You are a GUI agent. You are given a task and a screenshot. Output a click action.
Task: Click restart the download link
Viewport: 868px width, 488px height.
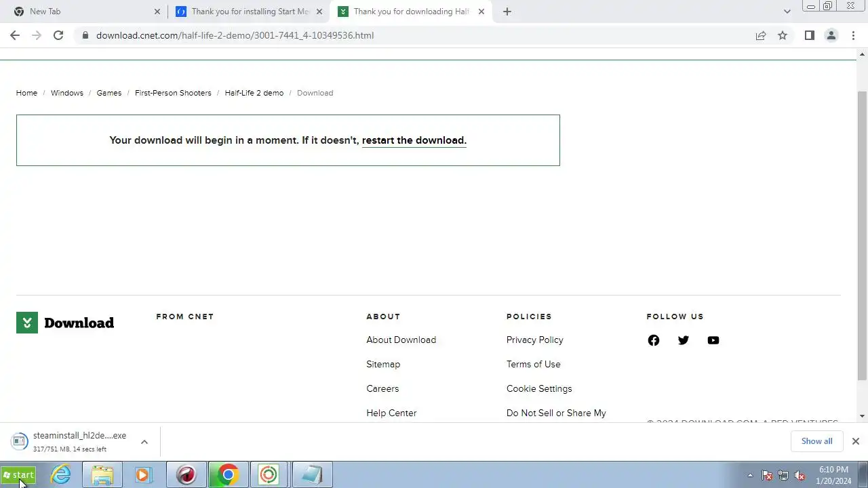point(414,140)
